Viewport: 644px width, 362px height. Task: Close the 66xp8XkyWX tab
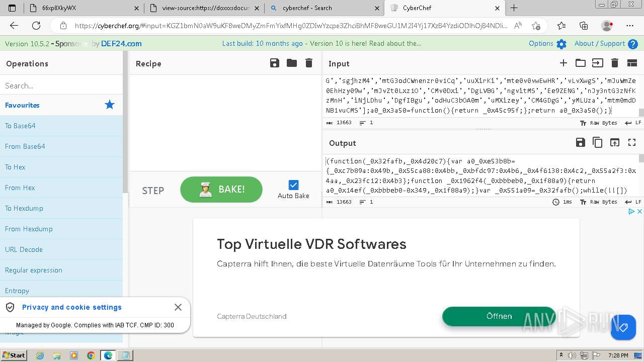[x=137, y=8]
